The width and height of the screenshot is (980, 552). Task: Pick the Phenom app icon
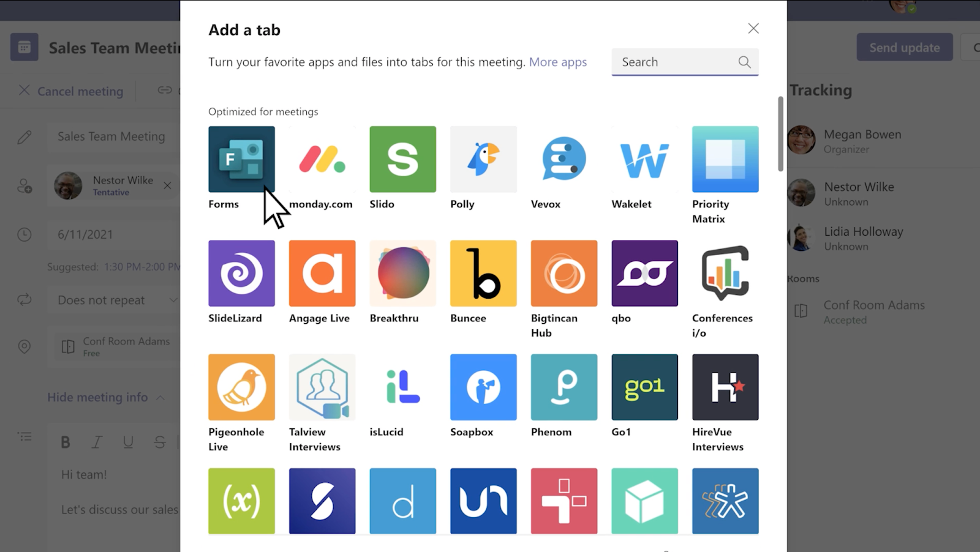(x=564, y=387)
